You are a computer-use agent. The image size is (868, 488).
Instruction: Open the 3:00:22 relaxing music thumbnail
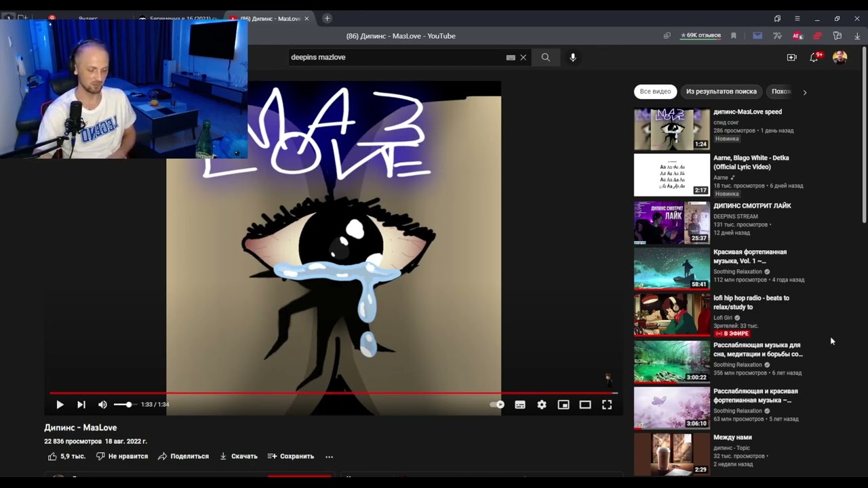coord(671,361)
